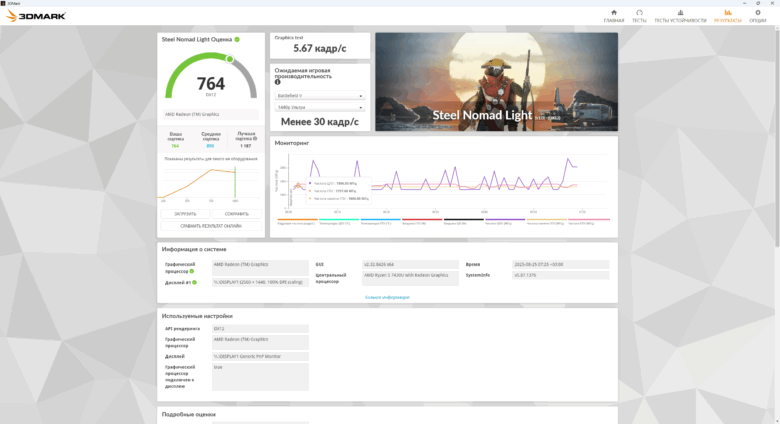
Task: Toggle Частота ГПУ pink legend line
Action: point(588,221)
